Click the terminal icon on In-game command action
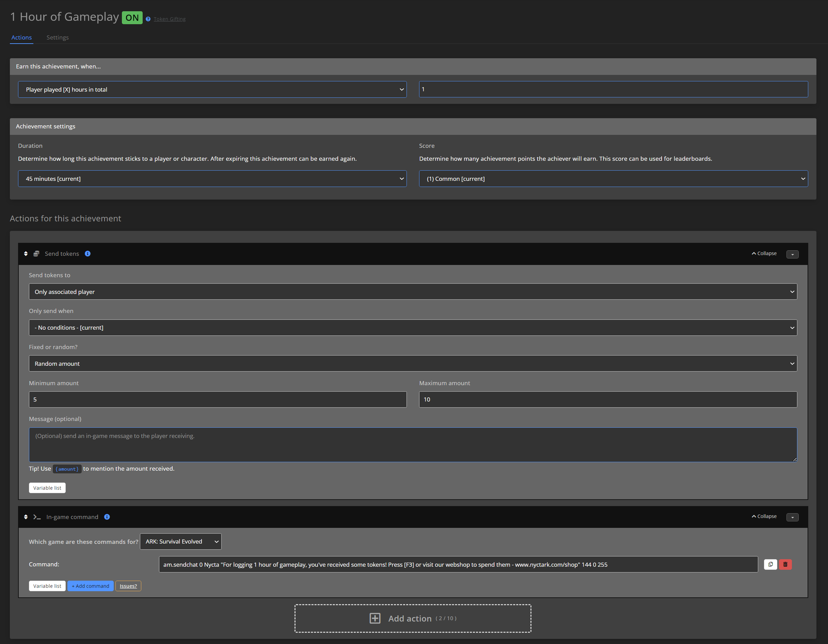828x644 pixels. pos(37,517)
